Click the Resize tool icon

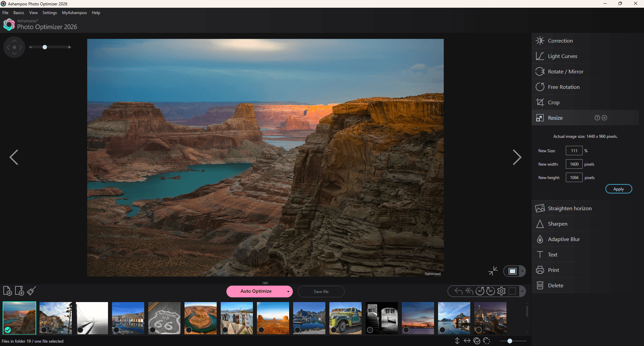click(x=540, y=118)
